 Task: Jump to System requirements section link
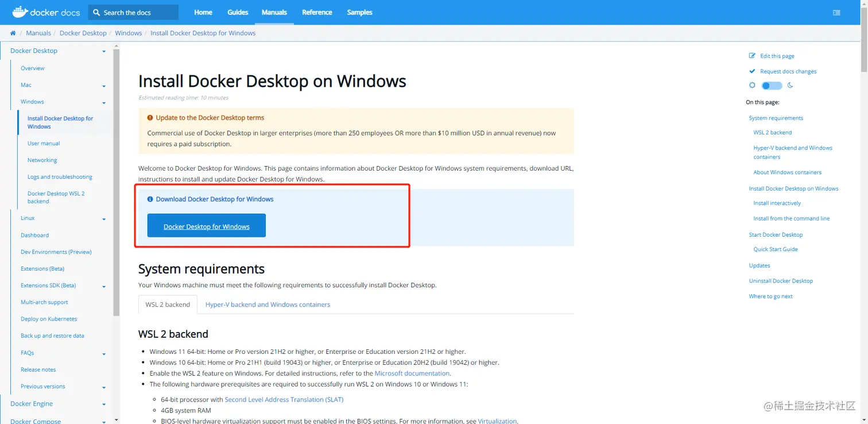[x=776, y=118]
